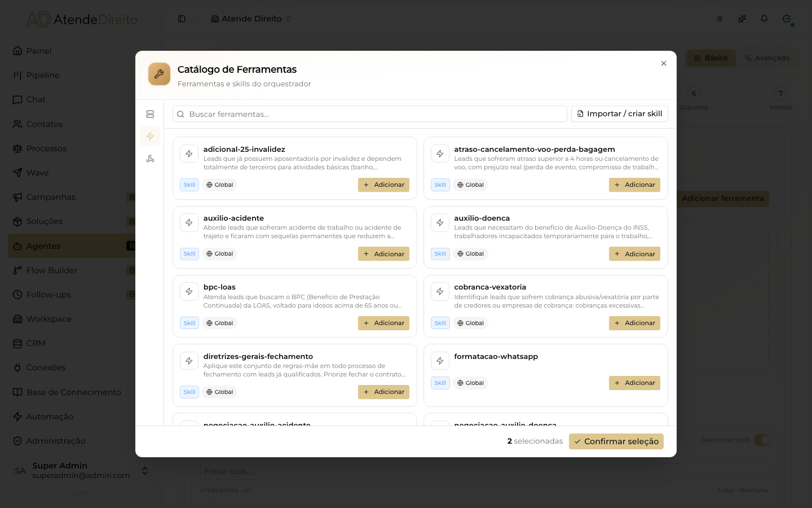Viewport: 812px width, 508px height.
Task: Add the auxilio-acidente skill
Action: [x=383, y=254]
